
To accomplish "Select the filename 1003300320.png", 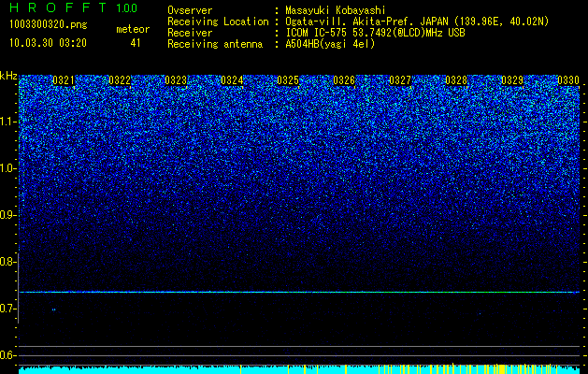I will click(48, 24).
